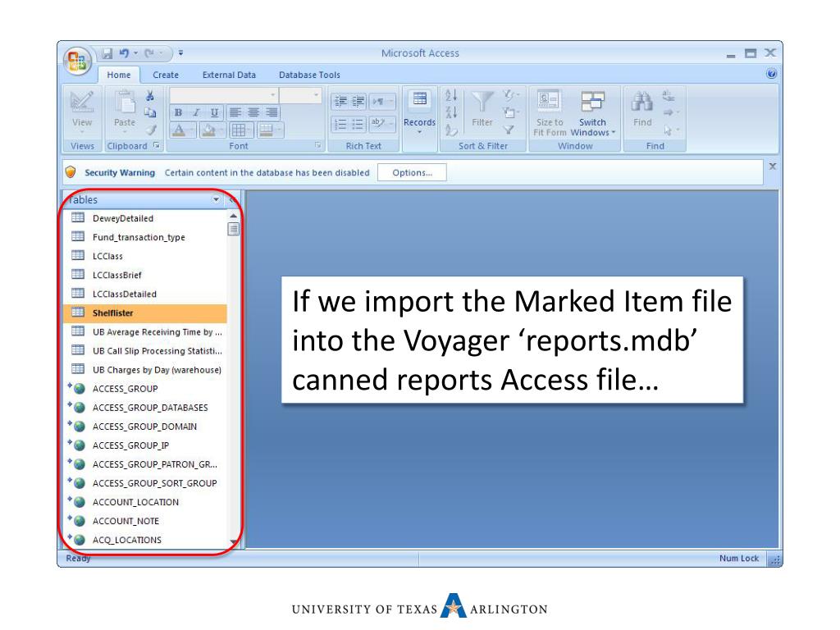This screenshot has height=630, width=840.
Task: Toggle Underline formatting
Action: pos(214,112)
